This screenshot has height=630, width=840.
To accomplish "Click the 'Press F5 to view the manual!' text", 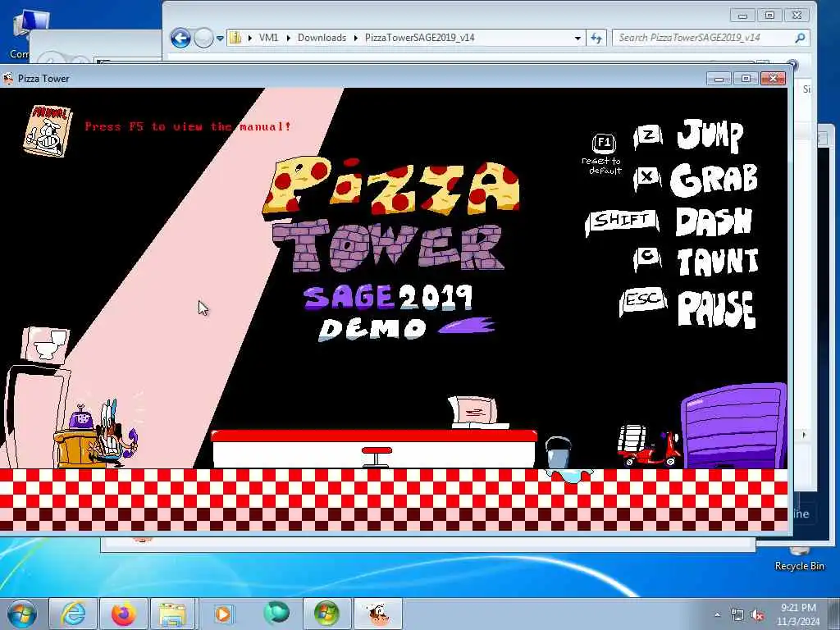I will 188,127.
